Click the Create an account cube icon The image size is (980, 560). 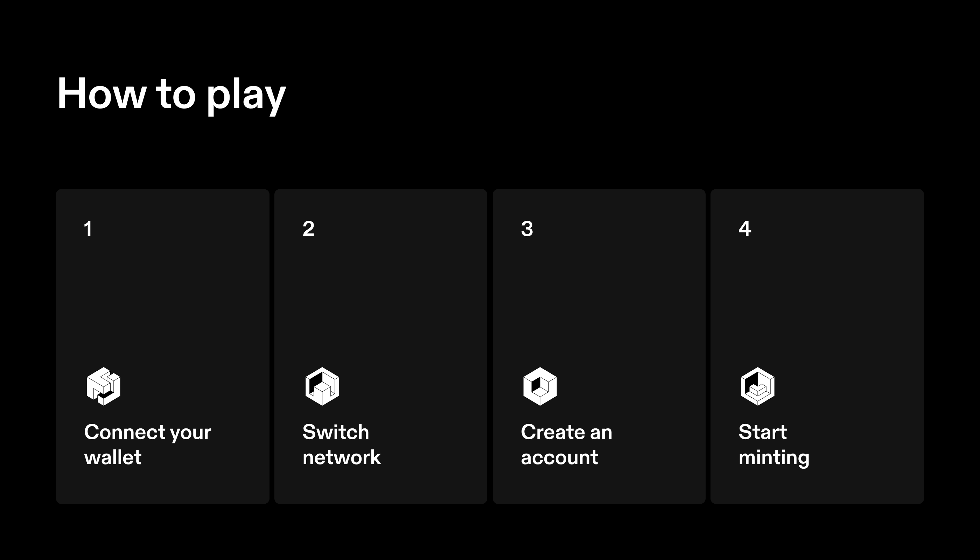click(540, 386)
